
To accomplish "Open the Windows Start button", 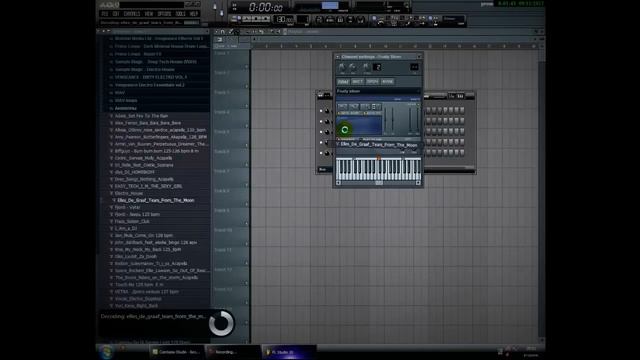I will coord(106,351).
